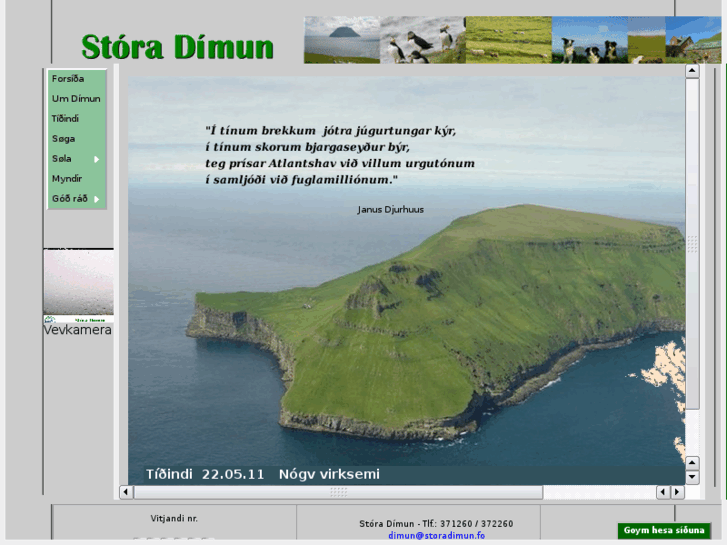The image size is (727, 545).
Task: Click the Vevkamera label link
Action: tap(77, 330)
